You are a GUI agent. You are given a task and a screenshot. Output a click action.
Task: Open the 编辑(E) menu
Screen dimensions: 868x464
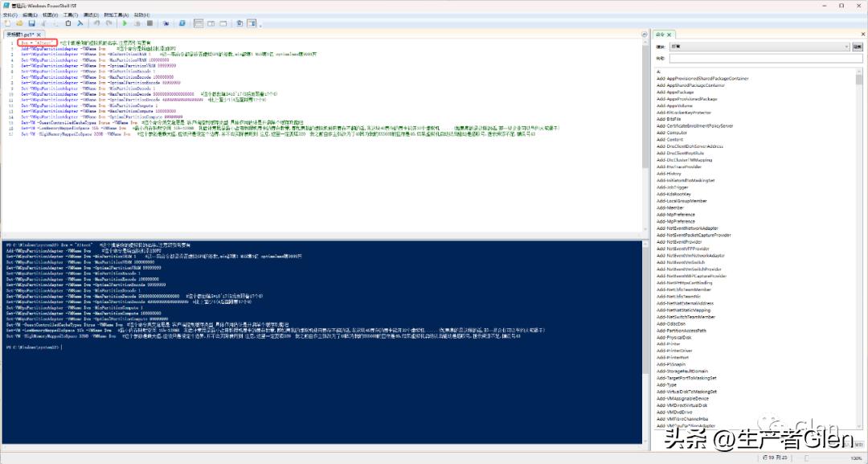click(30, 15)
